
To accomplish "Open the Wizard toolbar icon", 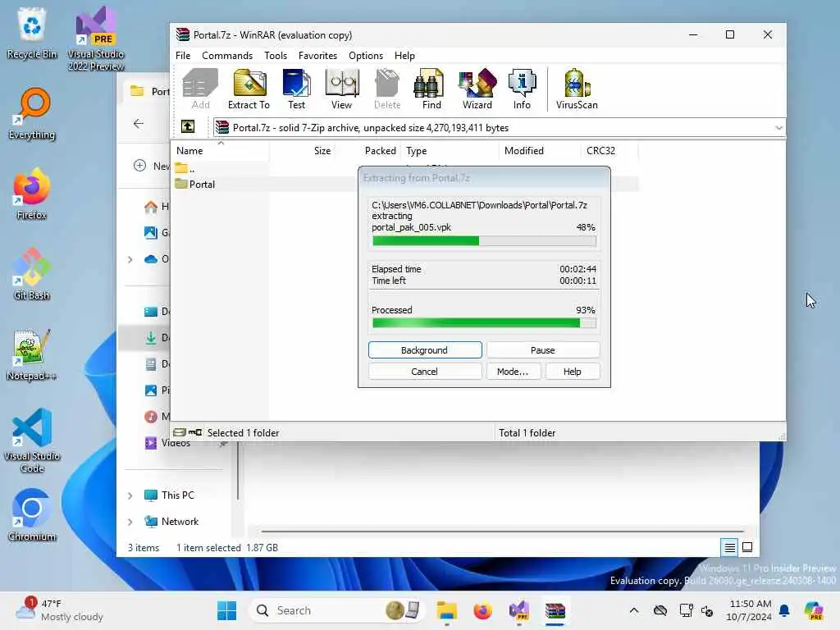I will click(477, 89).
